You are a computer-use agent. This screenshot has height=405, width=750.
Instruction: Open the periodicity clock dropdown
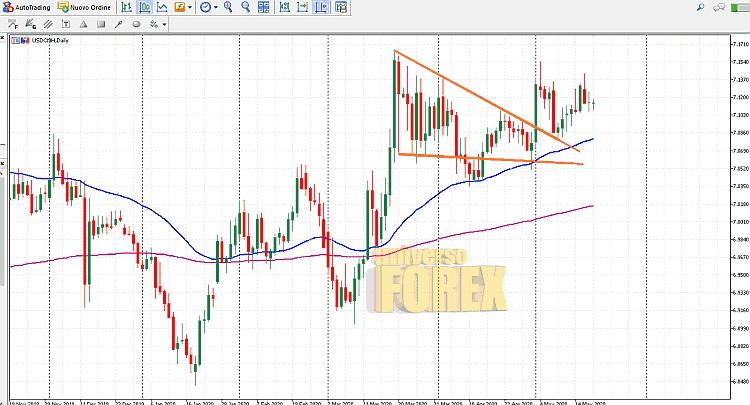click(x=206, y=7)
